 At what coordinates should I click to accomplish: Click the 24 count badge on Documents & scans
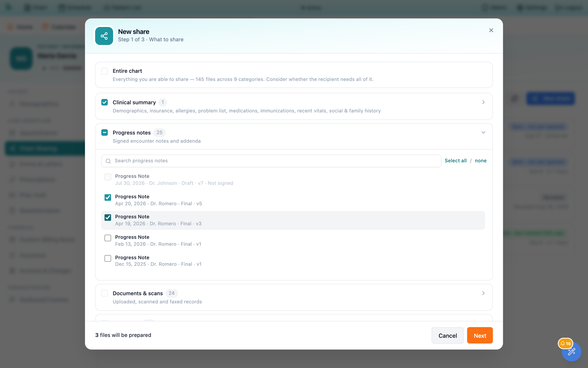(171, 293)
